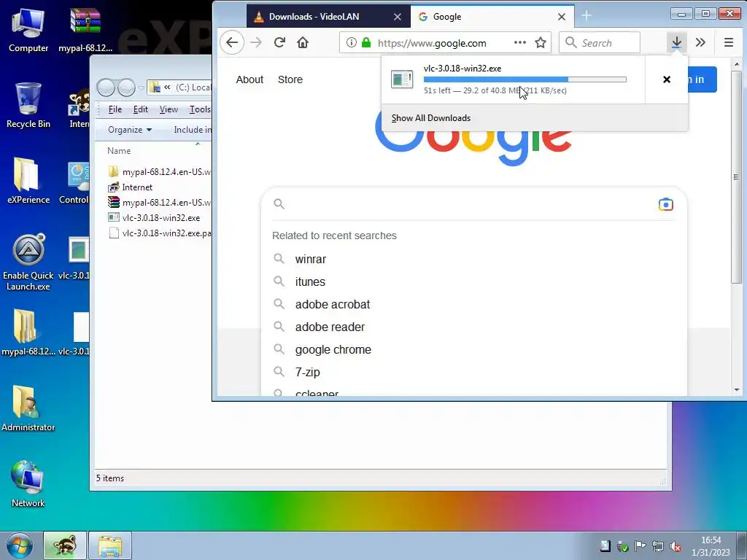
Task: Open a new tab with plus button
Action: coord(587,16)
